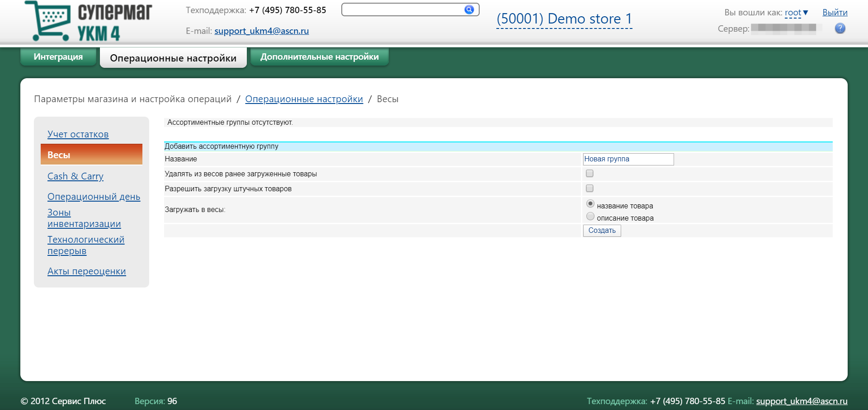Viewport: 868px width, 410px height.
Task: Open the root user dropdown arrow
Action: pos(805,13)
